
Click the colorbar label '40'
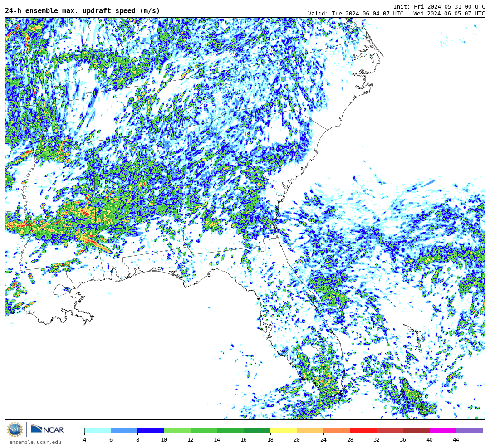[429, 440]
